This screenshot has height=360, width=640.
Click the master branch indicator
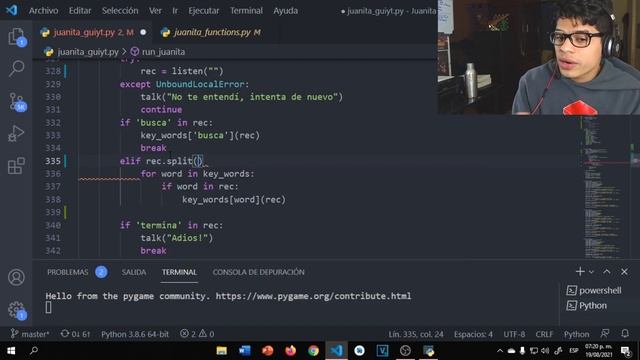pos(29,334)
